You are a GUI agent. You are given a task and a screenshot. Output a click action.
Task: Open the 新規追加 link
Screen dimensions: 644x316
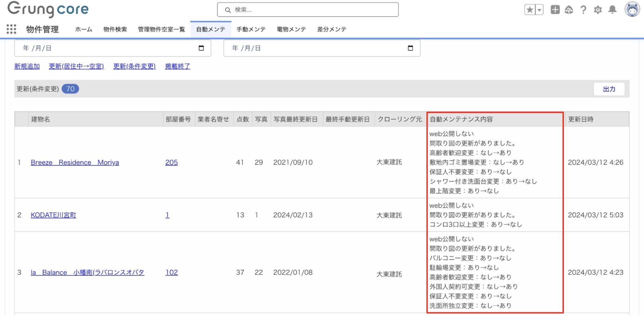27,66
